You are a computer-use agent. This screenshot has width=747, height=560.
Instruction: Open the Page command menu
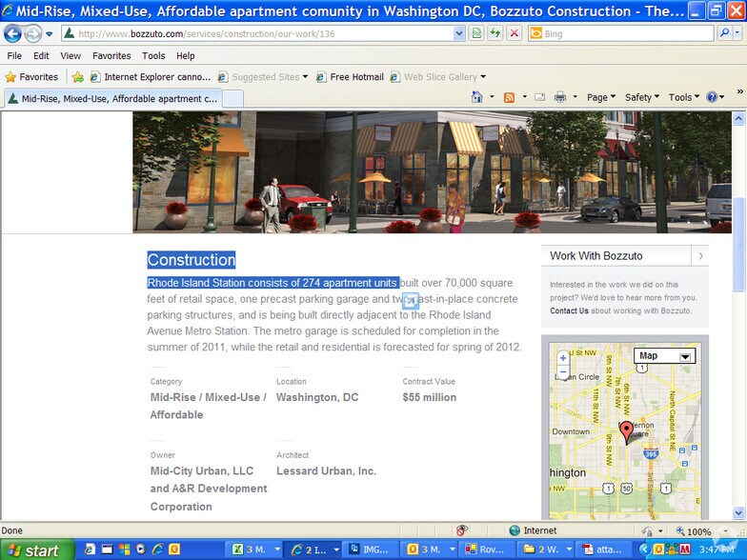click(600, 97)
